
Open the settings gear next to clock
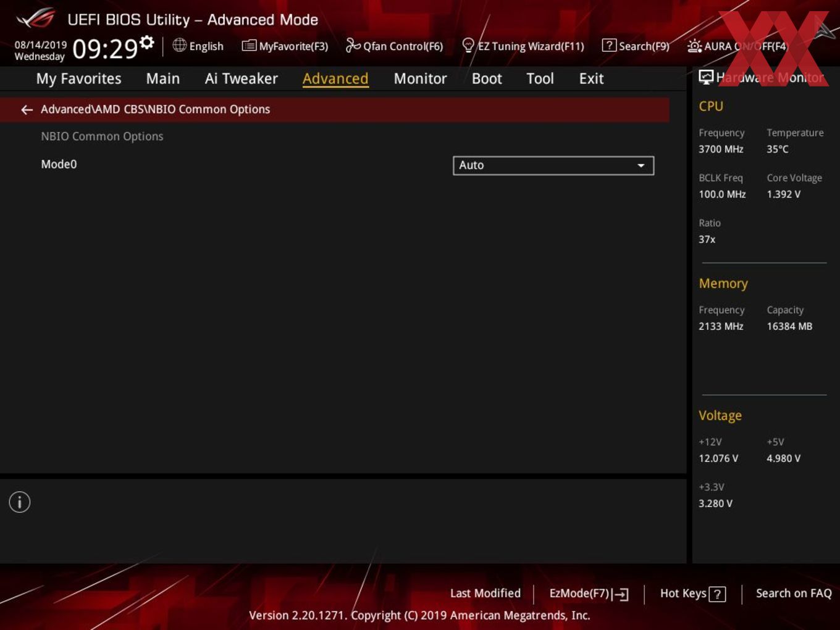pos(146,43)
